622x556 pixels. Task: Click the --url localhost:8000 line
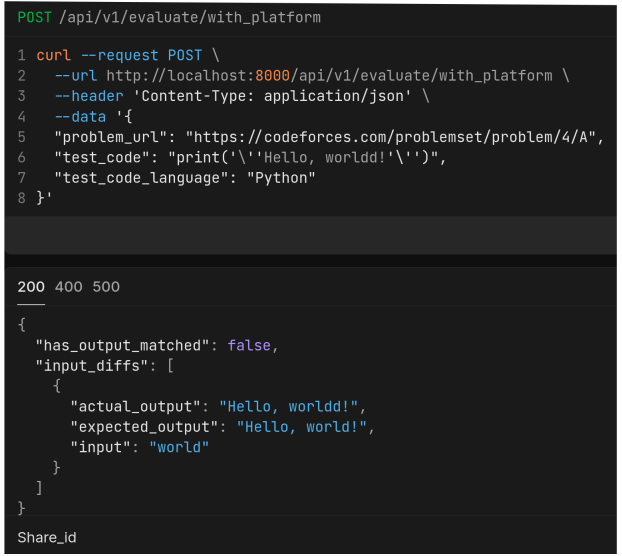312,75
